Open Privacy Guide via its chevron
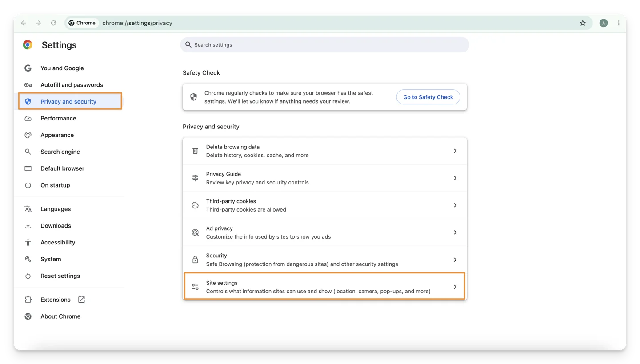Viewport: 640px width, 364px height. point(455,178)
